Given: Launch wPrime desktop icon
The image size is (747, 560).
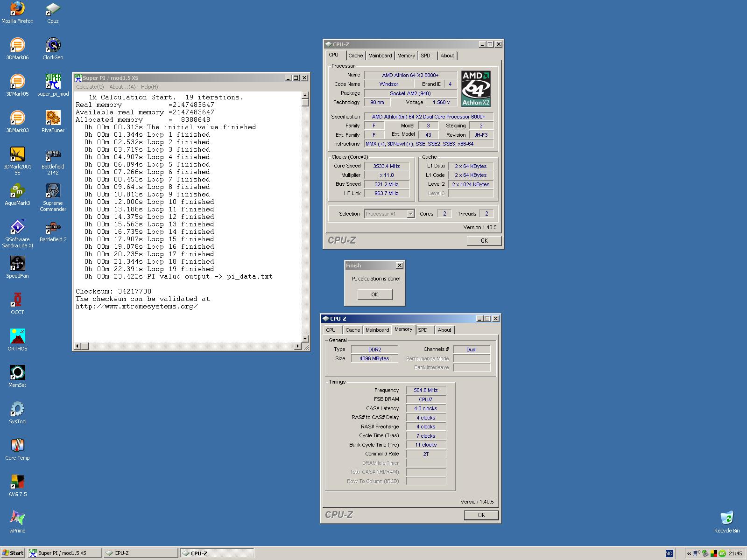Looking at the screenshot, I should coord(17,522).
